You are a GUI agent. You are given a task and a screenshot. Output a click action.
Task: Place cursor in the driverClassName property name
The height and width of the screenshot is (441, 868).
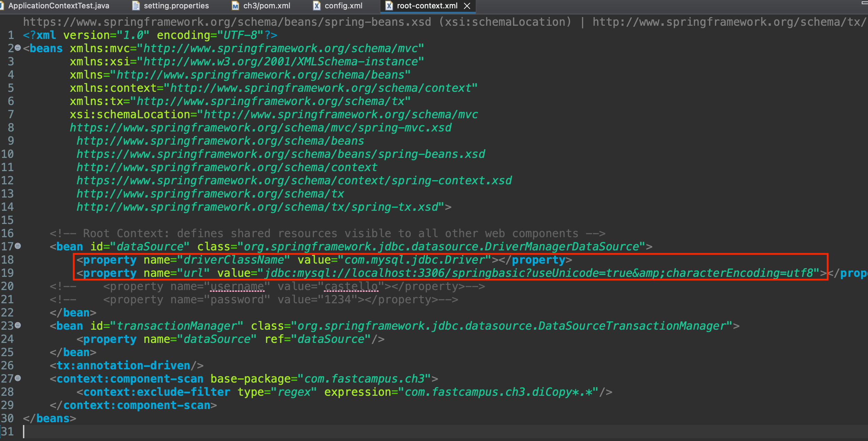coord(234,260)
